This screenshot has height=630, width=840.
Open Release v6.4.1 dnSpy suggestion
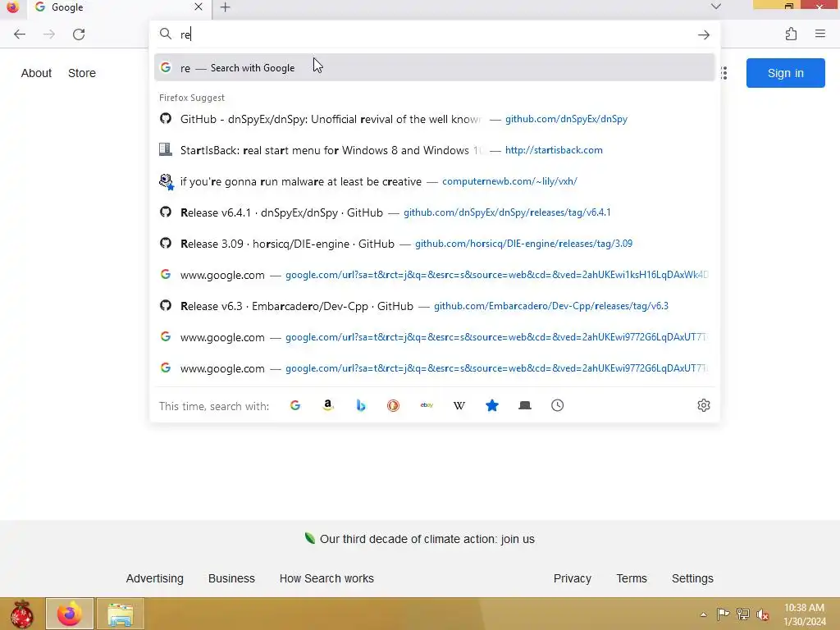[x=435, y=212]
